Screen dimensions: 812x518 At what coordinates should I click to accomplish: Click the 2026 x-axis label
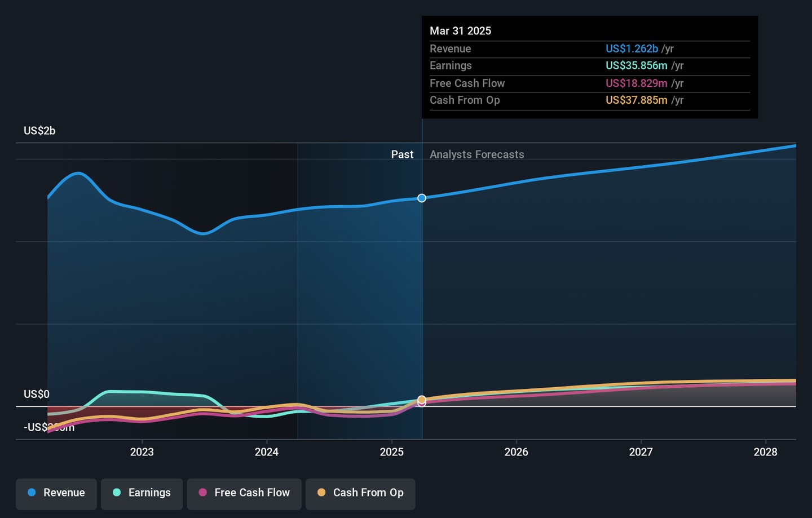pyautogui.click(x=516, y=452)
